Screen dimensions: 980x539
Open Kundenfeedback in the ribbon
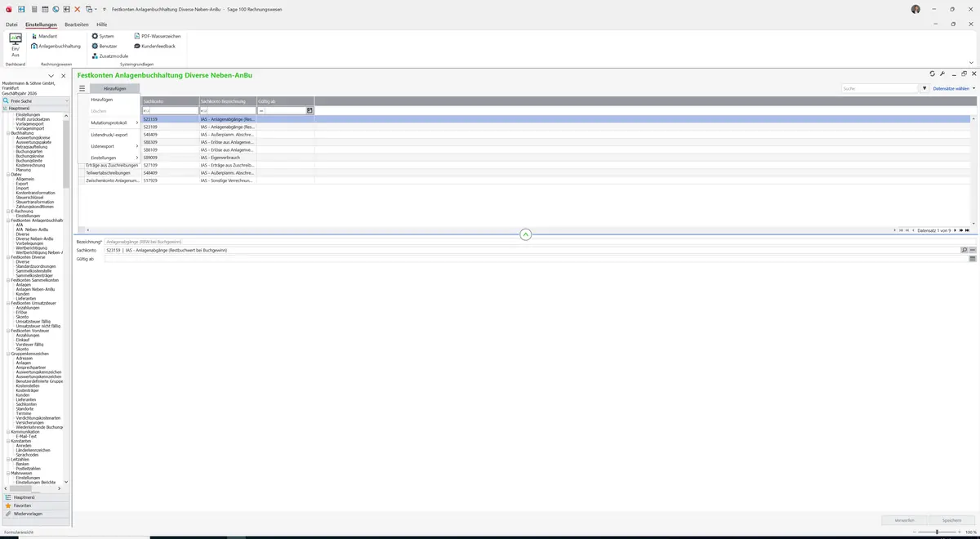pos(154,46)
